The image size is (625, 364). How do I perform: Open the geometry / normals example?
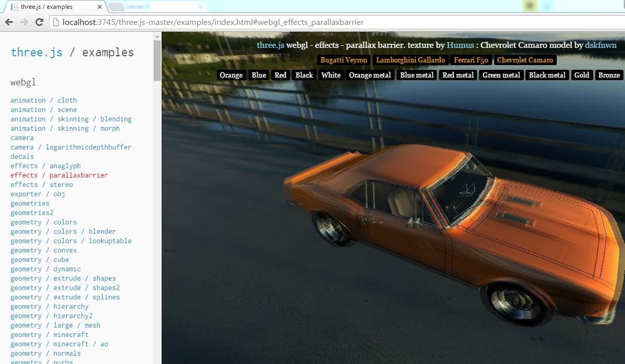(45, 353)
